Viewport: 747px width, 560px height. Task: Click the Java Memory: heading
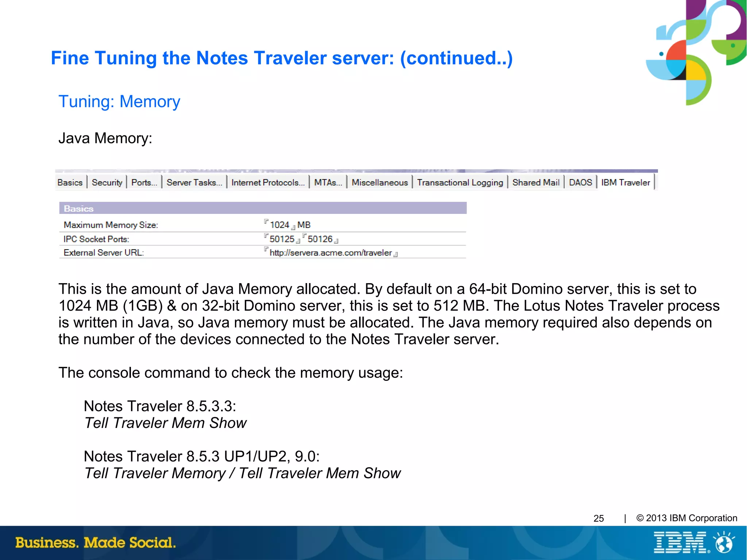105,138
